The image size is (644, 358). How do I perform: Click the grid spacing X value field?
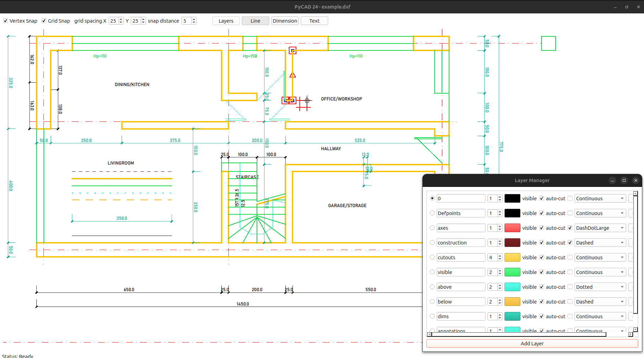[x=113, y=21]
